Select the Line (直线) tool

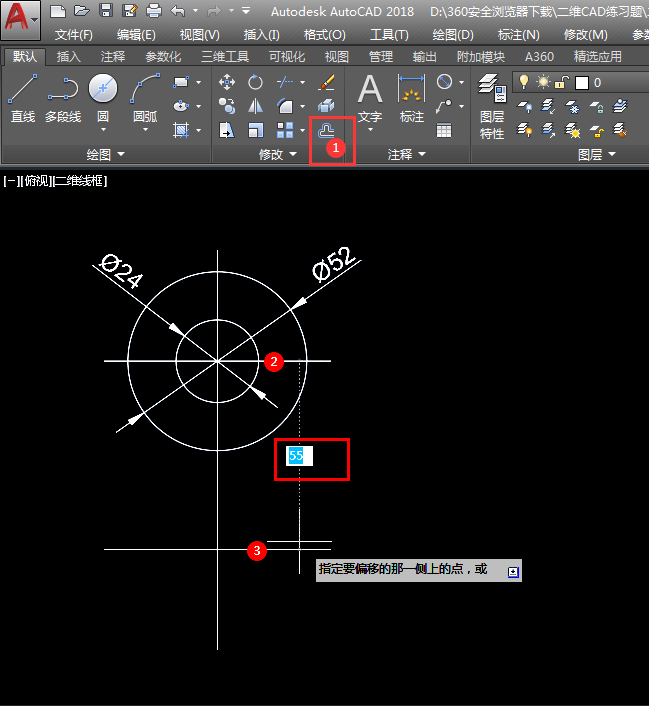point(23,99)
